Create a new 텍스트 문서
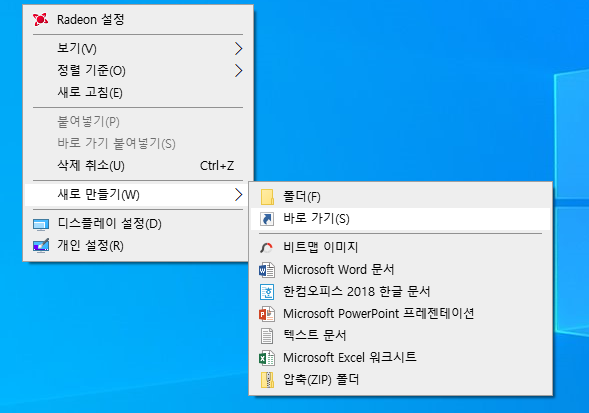This screenshot has height=413, width=589. coord(400,336)
